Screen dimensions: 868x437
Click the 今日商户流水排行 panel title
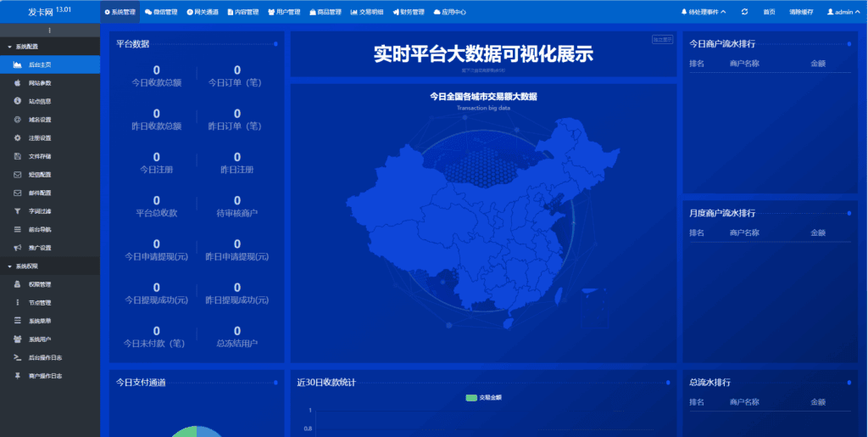click(722, 44)
